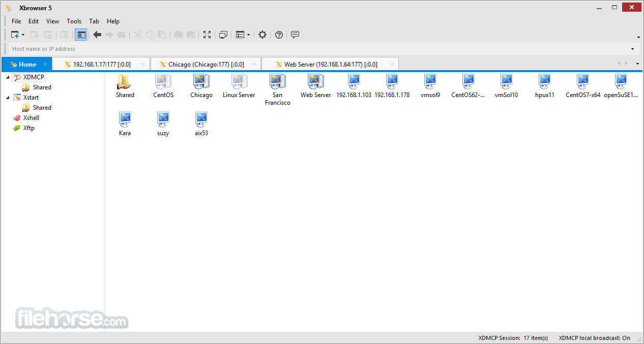Viewport: 644px width, 344px height.
Task: Click the Cut scissors icon
Action: (138, 35)
